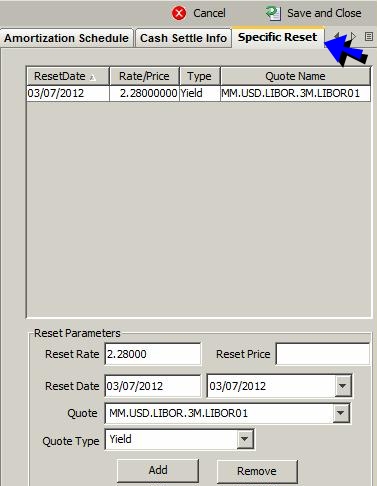Viewport: 377px width, 486px height.
Task: Click the tab scroll right arrow
Action: [x=353, y=36]
